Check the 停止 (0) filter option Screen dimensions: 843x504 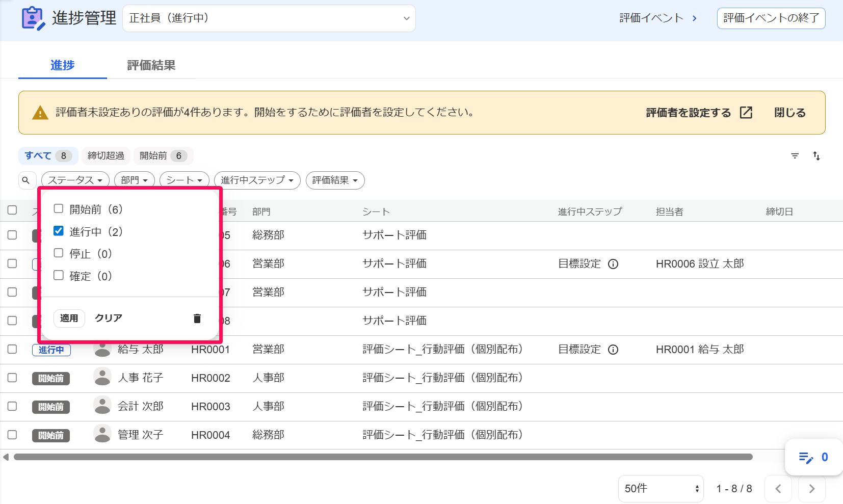59,253
